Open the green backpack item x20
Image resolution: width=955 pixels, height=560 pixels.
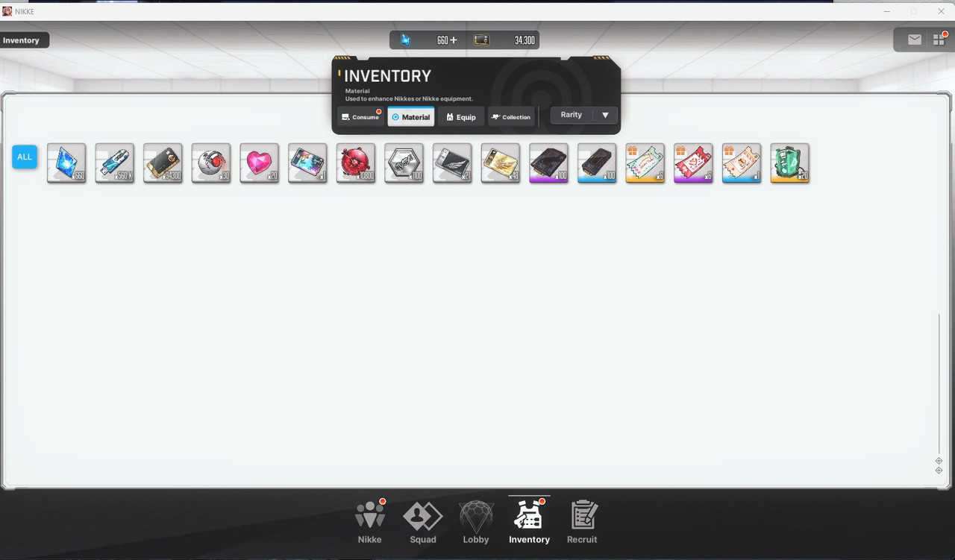coord(790,163)
